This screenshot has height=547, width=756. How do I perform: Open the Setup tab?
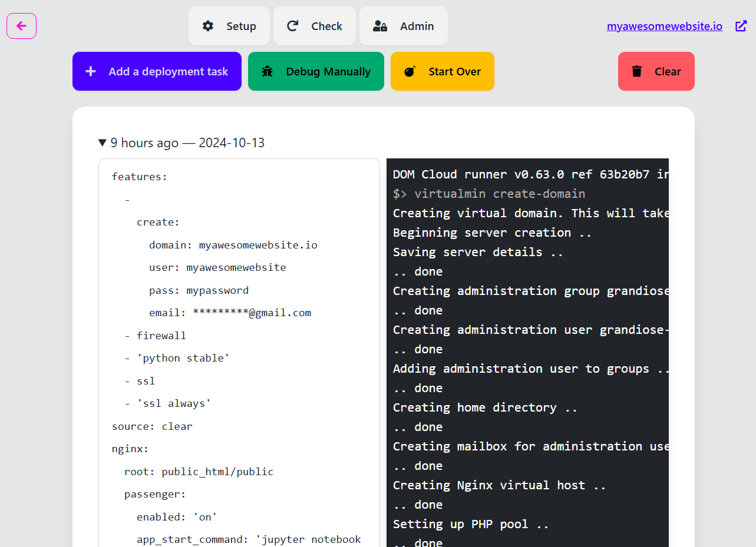(241, 26)
